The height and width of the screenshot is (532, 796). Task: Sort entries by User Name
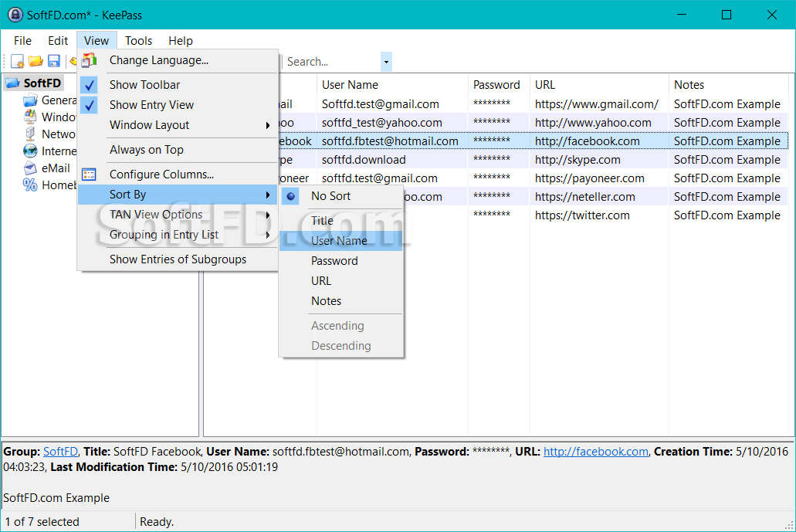341,241
